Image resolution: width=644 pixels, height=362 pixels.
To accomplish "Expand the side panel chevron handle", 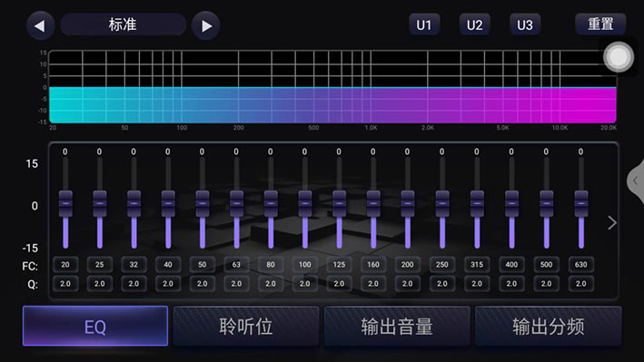I will click(636, 181).
